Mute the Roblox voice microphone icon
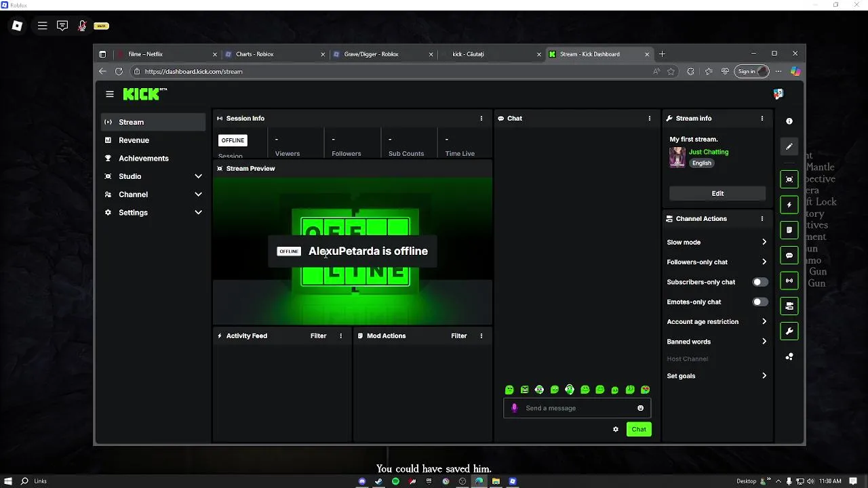Viewport: 868px width, 488px height. pos(82,26)
